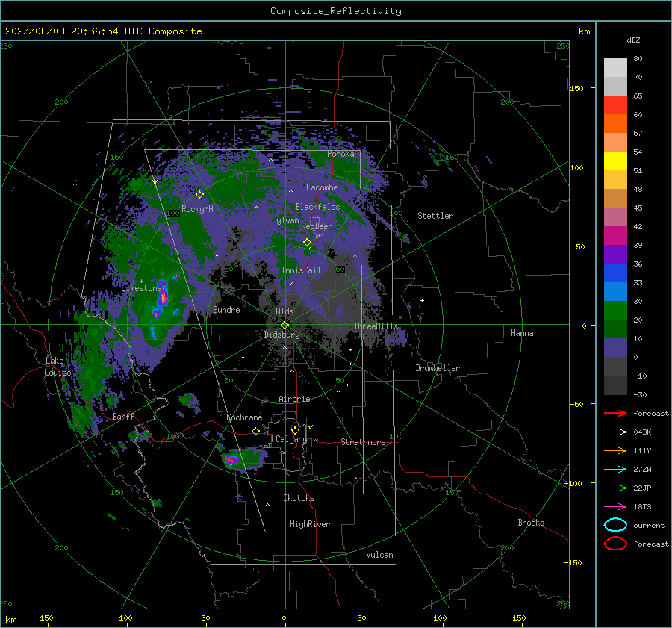672x628 pixels.
Task: Click the Calgary label
Action: [291, 439]
